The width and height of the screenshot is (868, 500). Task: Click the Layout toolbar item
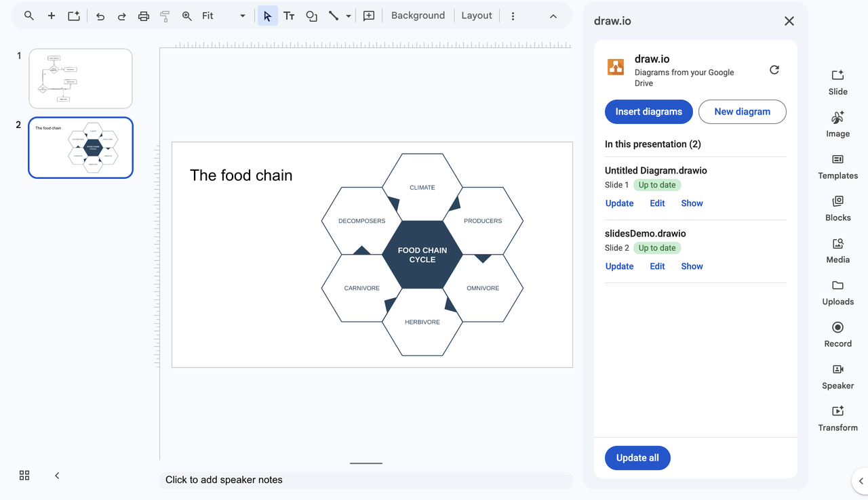[x=477, y=16]
